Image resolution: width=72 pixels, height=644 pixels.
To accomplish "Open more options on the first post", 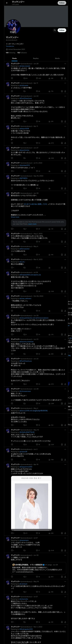I will 65,64.
